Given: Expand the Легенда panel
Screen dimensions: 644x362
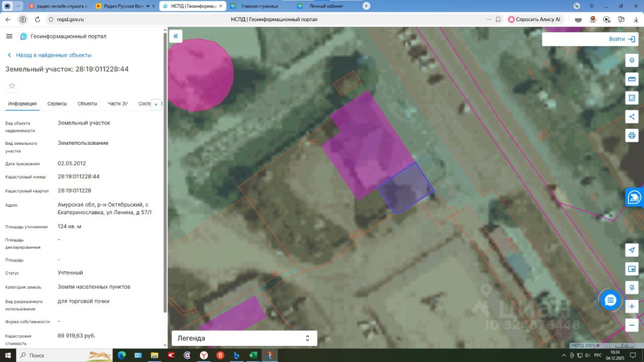Looking at the screenshot, I should [245, 338].
